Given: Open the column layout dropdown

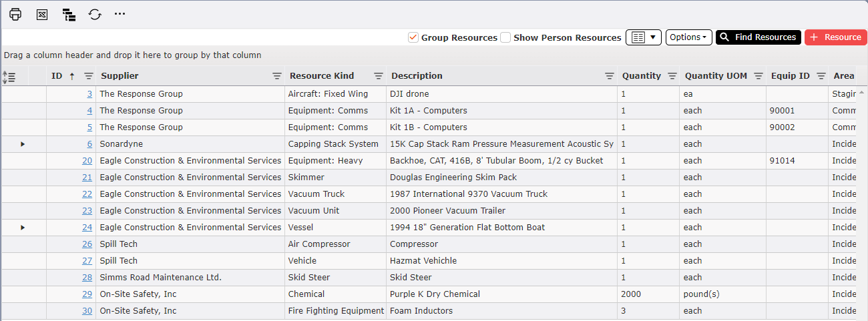Looking at the screenshot, I should (x=644, y=37).
